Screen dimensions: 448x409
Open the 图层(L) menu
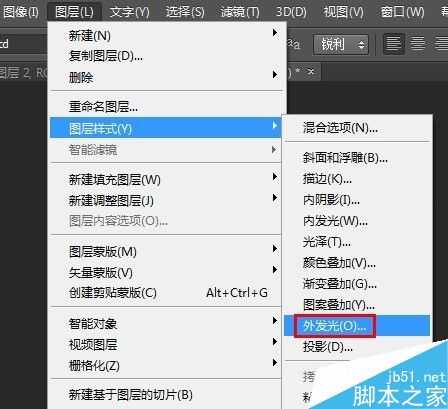(x=74, y=12)
